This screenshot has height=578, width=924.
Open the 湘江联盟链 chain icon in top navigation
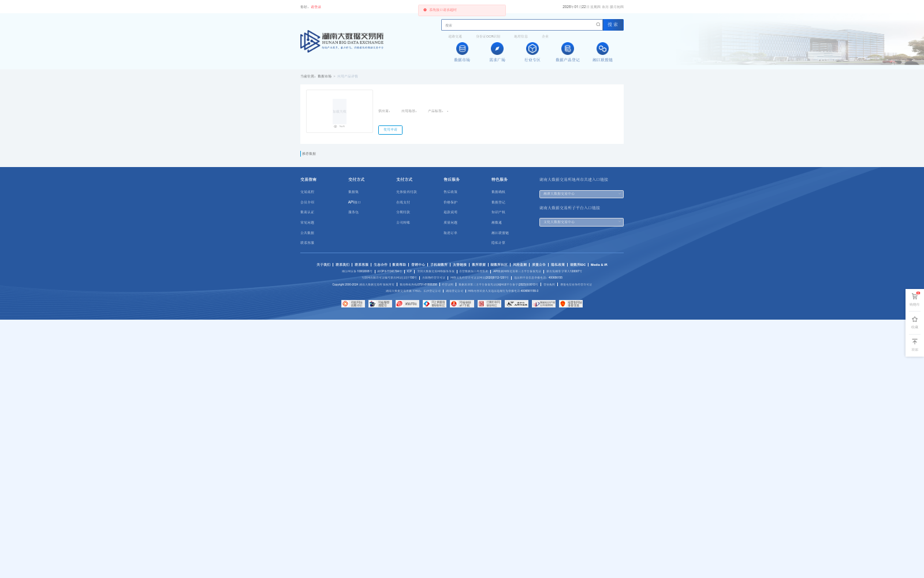coord(602,49)
